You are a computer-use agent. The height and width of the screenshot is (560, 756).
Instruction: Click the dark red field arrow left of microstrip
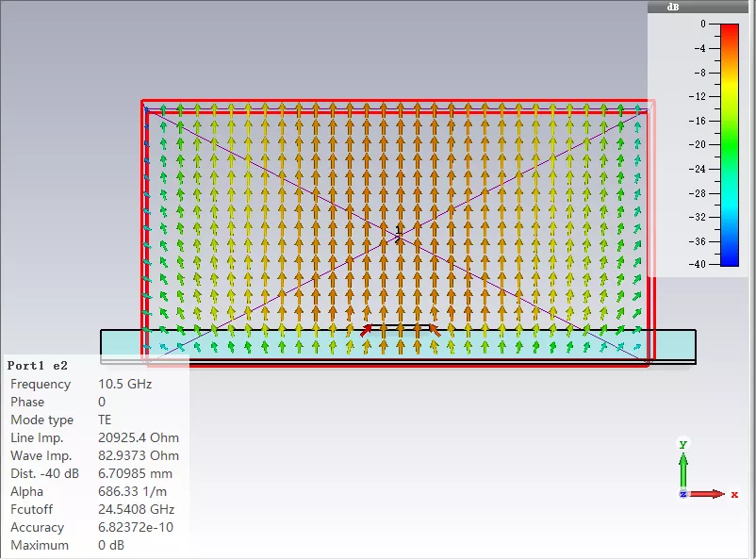[367, 330]
